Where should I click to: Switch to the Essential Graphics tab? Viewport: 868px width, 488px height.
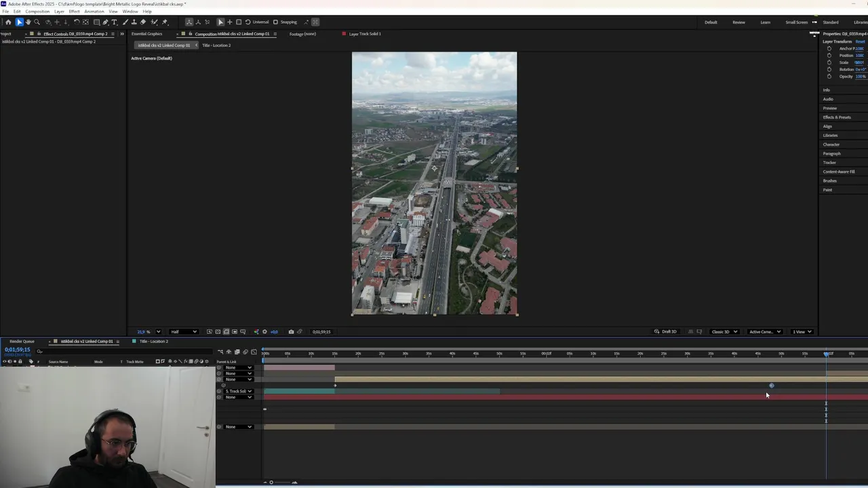[x=147, y=34]
